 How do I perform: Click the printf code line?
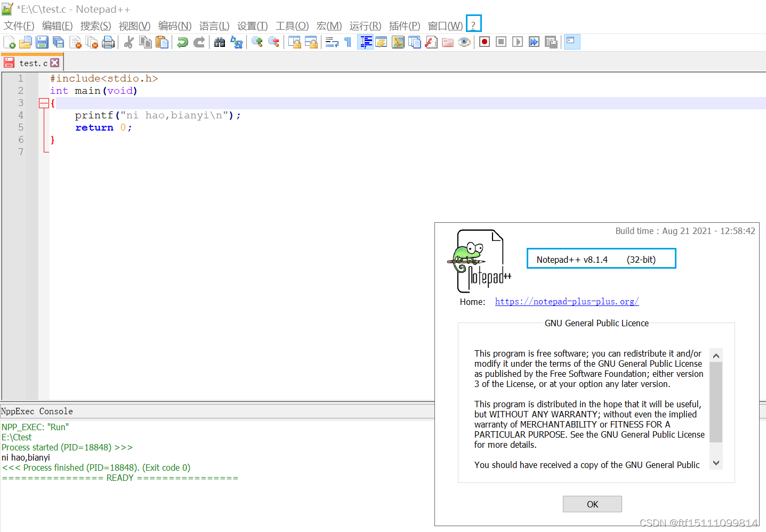click(158, 115)
